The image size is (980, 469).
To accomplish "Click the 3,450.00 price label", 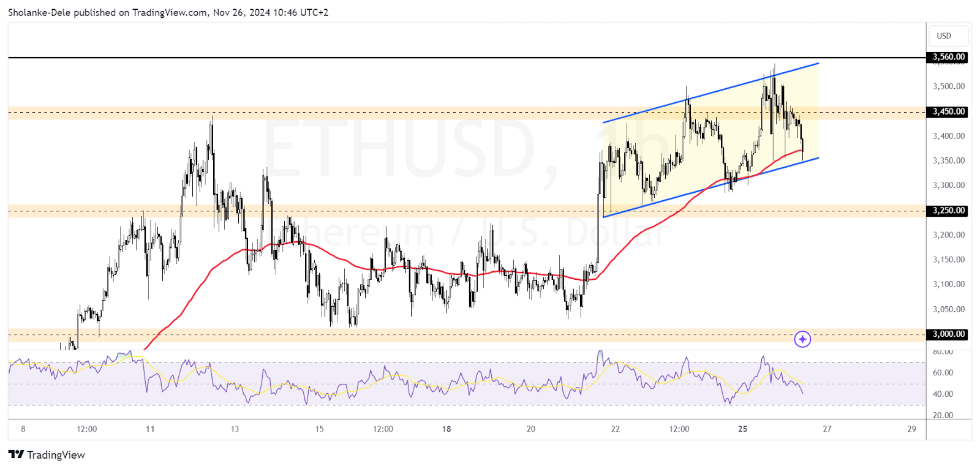I will coord(948,111).
